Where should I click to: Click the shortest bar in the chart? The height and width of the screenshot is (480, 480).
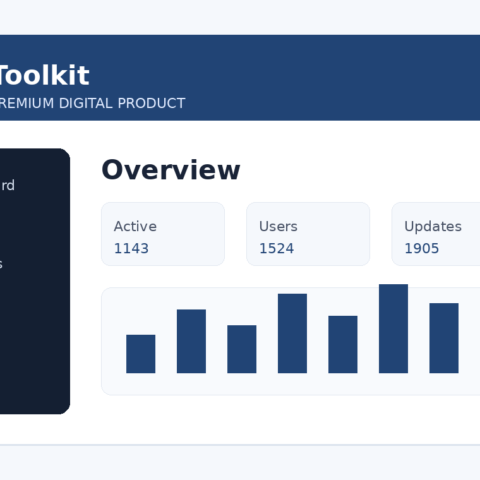[x=141, y=354]
